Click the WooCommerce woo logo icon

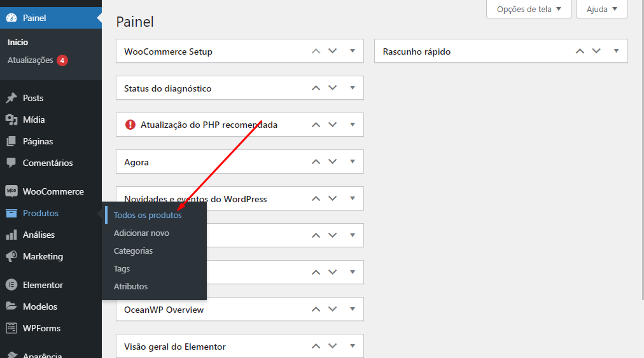11,191
